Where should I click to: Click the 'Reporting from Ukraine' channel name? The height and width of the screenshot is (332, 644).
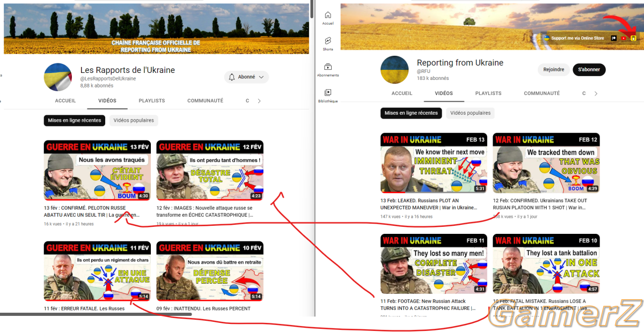(x=460, y=63)
